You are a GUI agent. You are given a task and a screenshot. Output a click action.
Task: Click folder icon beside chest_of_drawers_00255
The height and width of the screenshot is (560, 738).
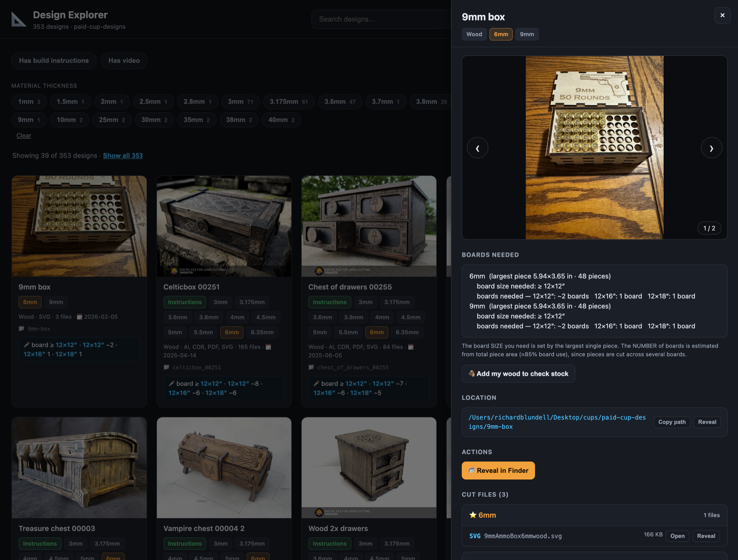[x=311, y=367]
